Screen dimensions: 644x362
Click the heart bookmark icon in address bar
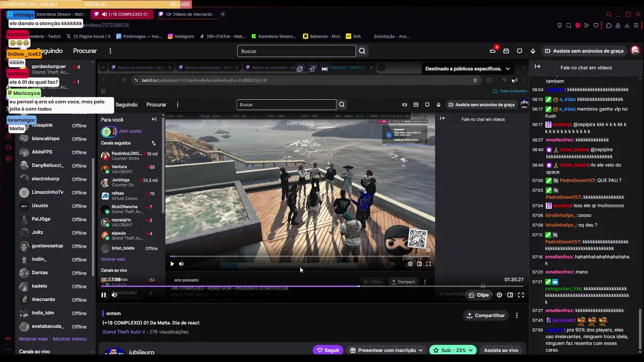[596, 25]
